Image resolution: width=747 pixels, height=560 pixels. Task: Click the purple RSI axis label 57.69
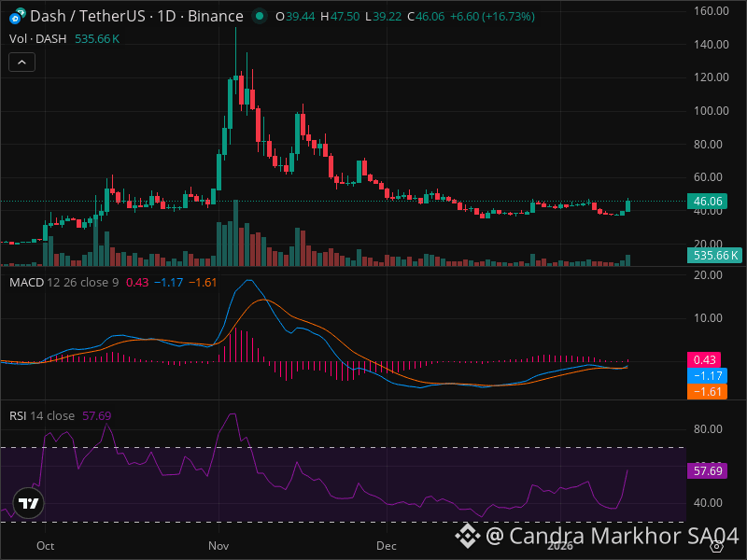coord(707,471)
